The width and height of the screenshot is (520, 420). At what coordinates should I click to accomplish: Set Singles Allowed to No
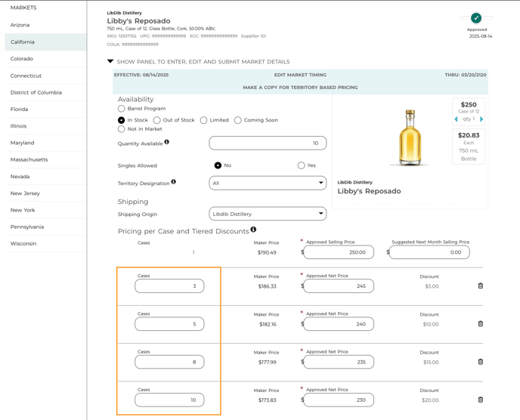(x=218, y=165)
